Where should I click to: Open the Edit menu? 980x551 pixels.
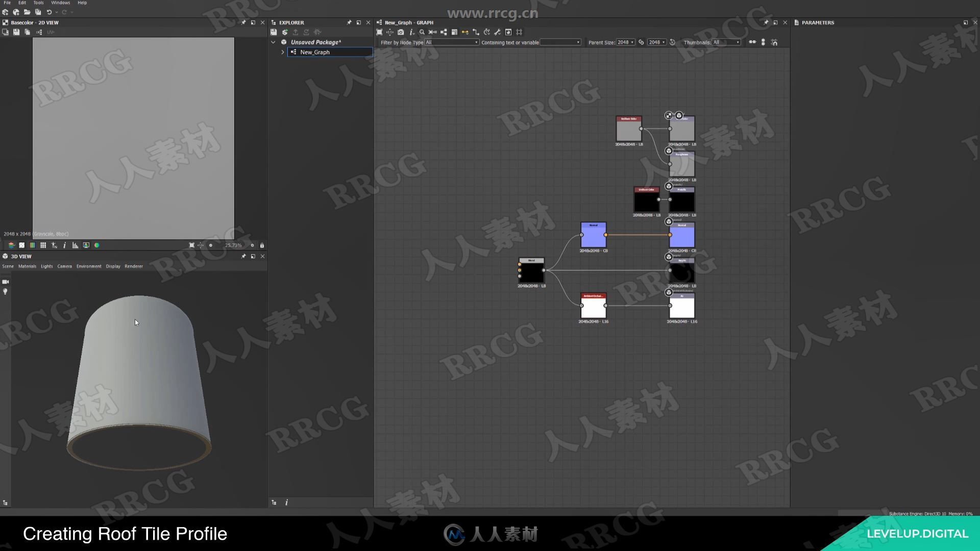click(22, 3)
